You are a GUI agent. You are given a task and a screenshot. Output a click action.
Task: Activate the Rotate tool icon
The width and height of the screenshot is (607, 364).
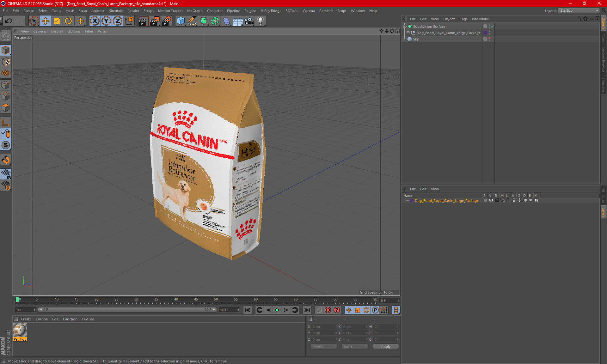(x=68, y=21)
